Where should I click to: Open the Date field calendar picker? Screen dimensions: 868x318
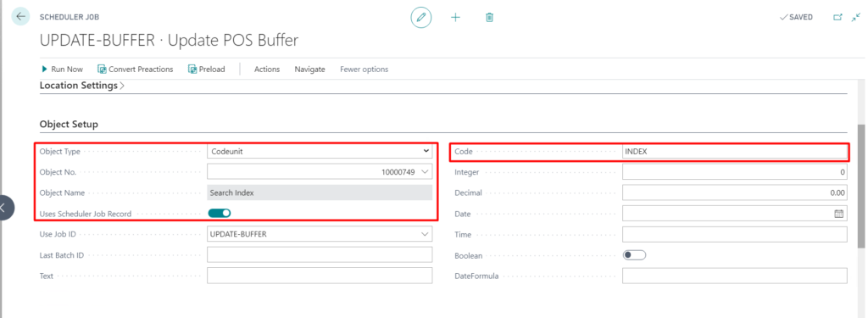coord(838,214)
